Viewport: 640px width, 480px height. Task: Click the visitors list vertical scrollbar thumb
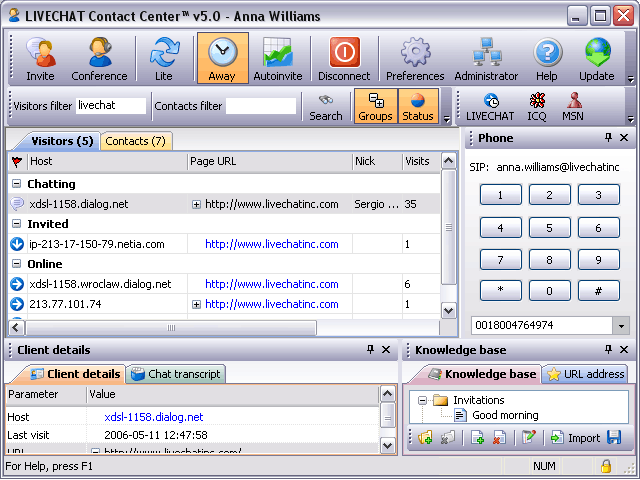point(449,227)
